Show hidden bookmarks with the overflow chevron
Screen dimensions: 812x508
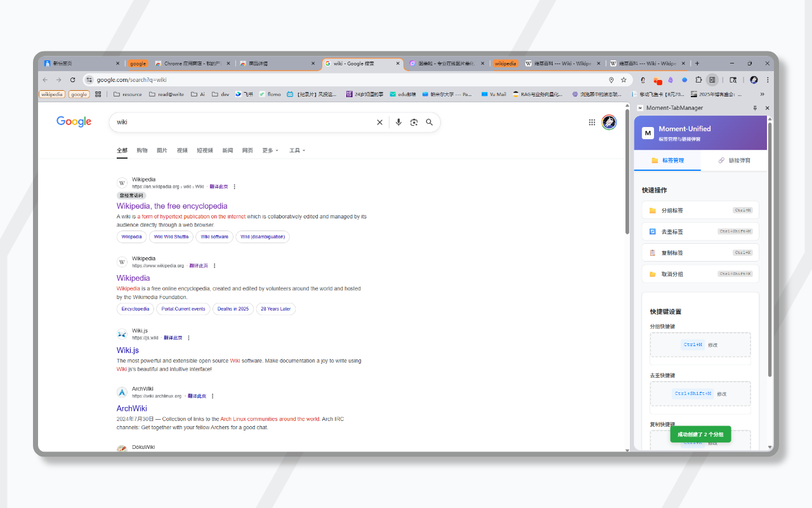click(x=762, y=94)
